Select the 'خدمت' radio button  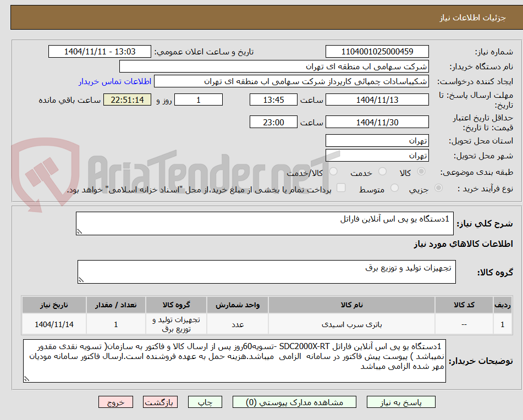(383, 172)
